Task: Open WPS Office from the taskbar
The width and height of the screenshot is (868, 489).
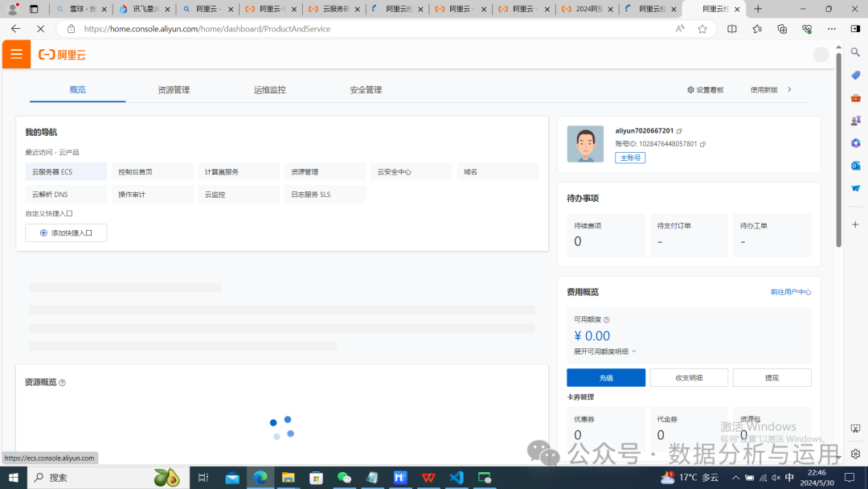Action: tap(428, 478)
